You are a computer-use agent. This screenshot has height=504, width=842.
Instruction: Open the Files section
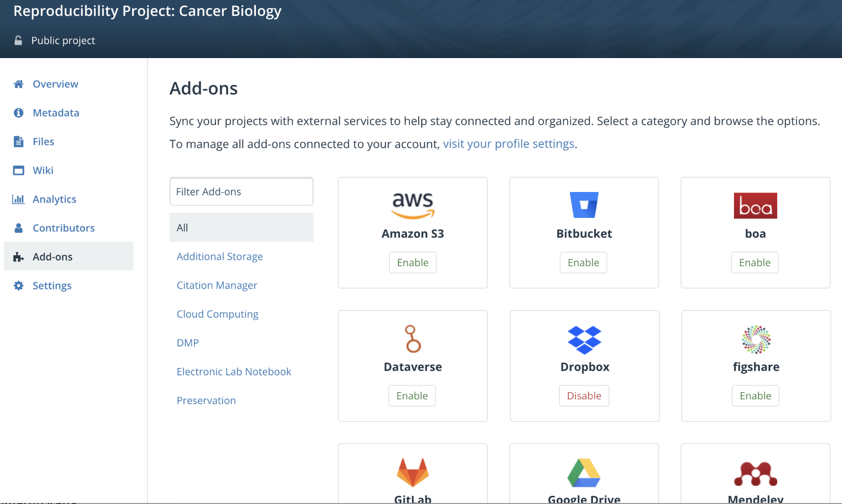coord(43,142)
